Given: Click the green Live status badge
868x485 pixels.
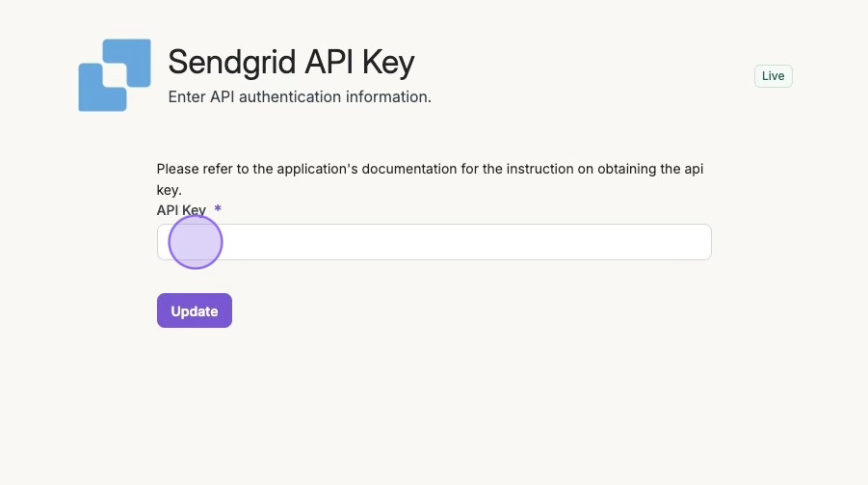Looking at the screenshot, I should (773, 76).
